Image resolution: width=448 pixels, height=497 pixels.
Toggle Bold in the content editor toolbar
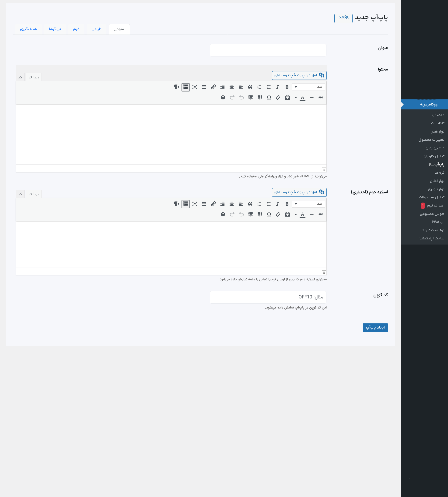pyautogui.click(x=287, y=87)
